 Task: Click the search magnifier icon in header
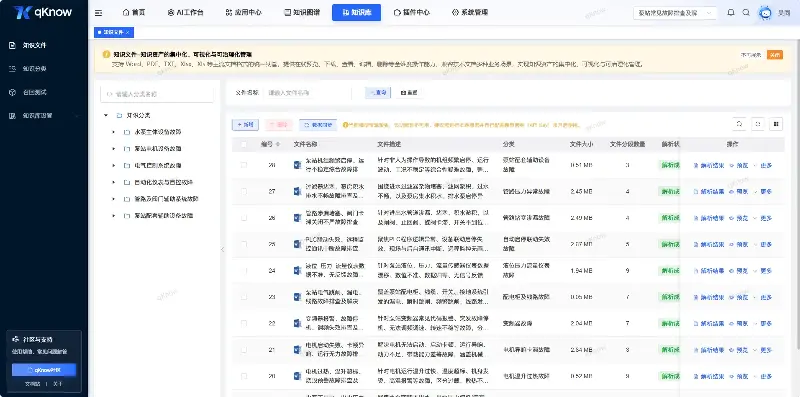click(x=746, y=13)
